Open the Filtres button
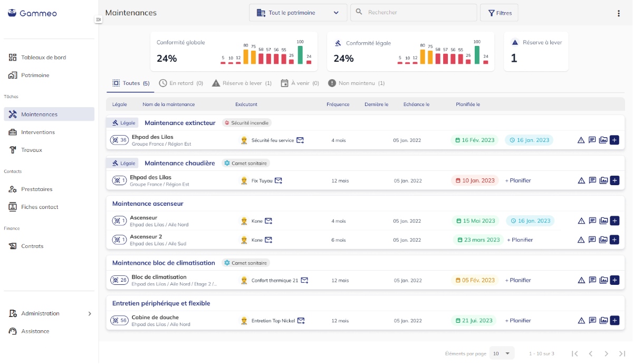 coord(499,13)
